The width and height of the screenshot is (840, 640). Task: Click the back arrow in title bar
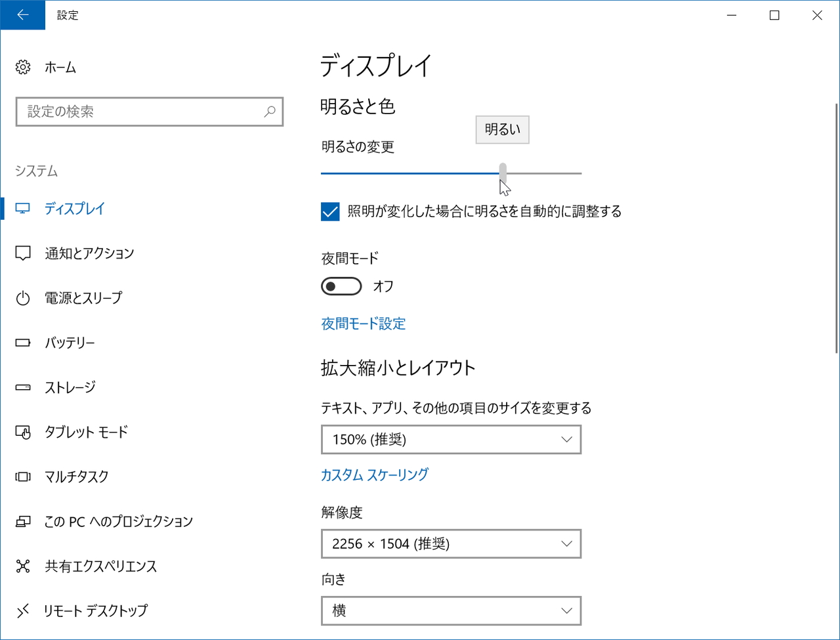click(23, 14)
